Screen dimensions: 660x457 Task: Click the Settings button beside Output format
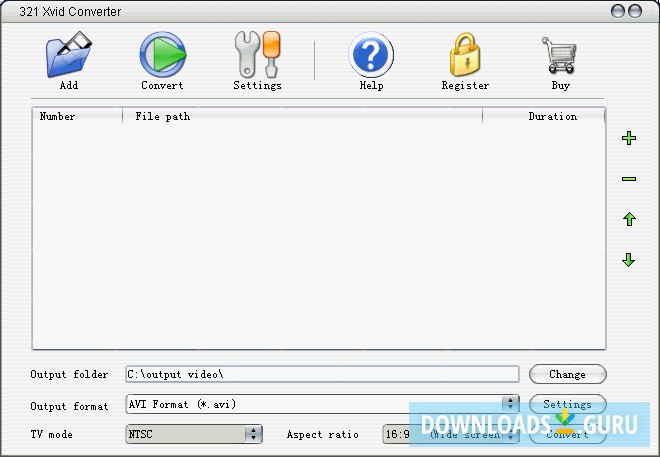567,404
